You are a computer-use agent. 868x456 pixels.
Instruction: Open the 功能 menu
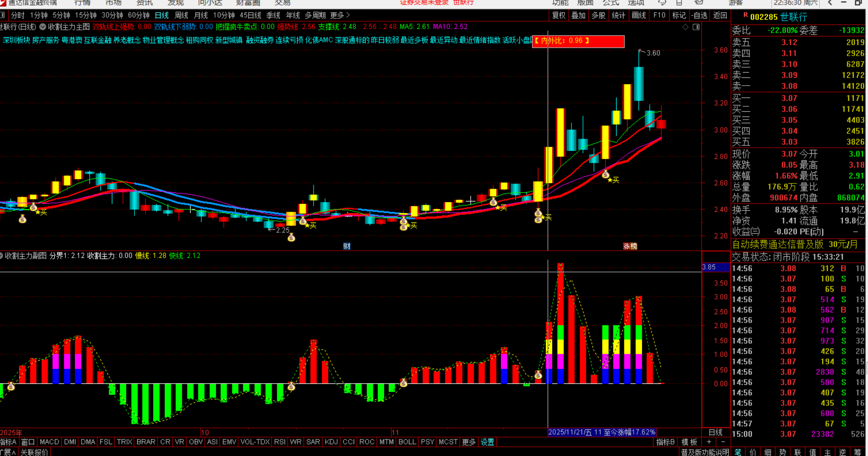point(560,3)
